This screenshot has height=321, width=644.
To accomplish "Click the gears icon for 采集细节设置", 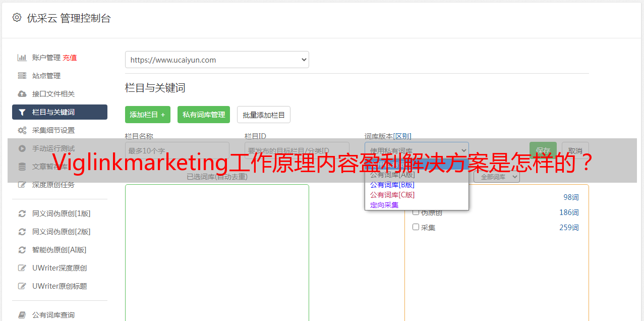I will 22,130.
